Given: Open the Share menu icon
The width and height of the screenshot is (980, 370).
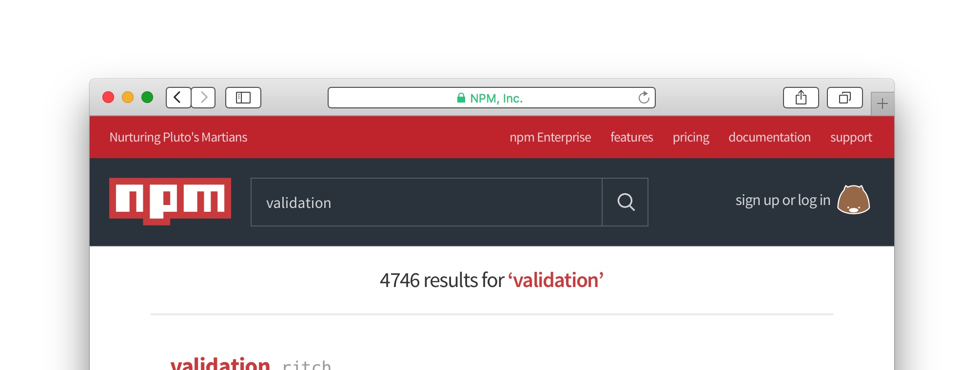Looking at the screenshot, I should coord(801,98).
